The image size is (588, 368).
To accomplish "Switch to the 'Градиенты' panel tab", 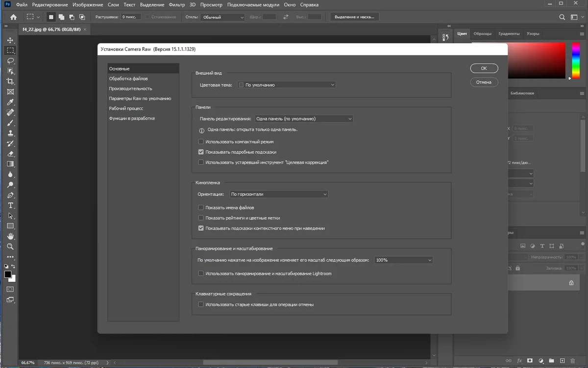I will pyautogui.click(x=509, y=33).
